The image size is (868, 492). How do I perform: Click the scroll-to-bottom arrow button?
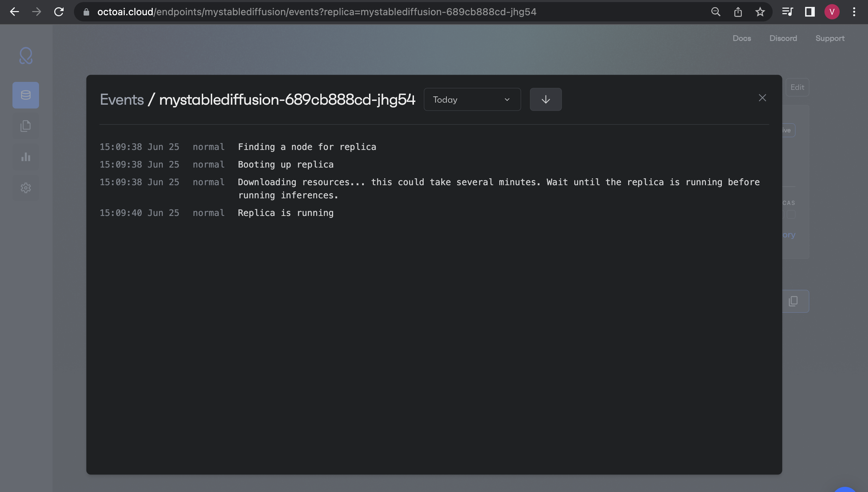[546, 100]
